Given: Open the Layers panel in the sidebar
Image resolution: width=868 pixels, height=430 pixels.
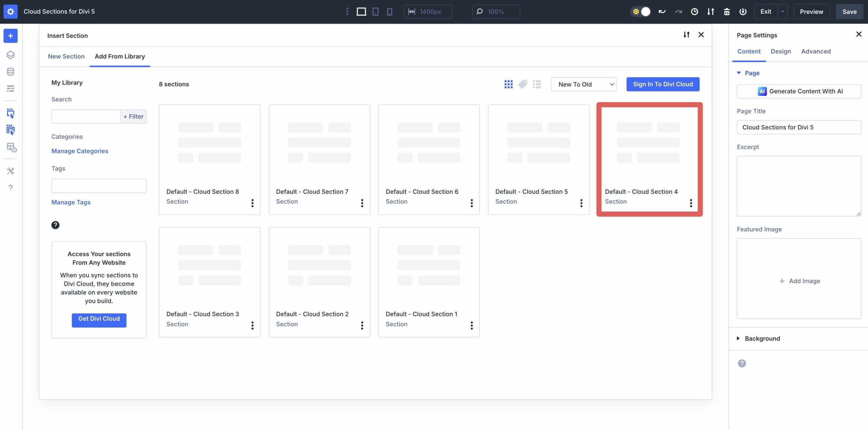Looking at the screenshot, I should tap(10, 55).
